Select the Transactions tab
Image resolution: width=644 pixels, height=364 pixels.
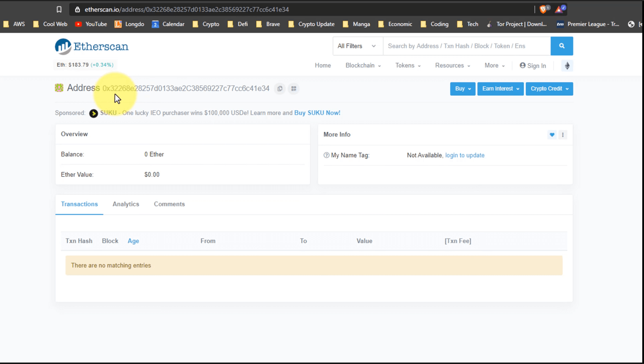pos(79,204)
